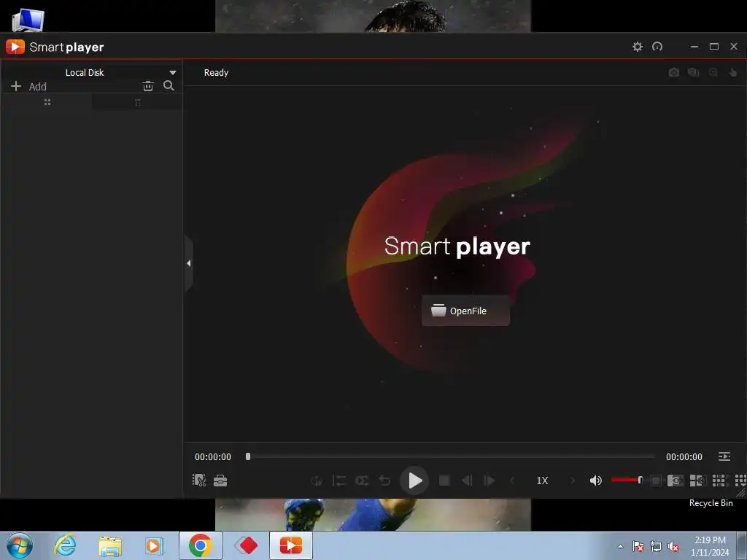Click the playback progress bar handle
This screenshot has height=560, width=747.
(x=248, y=456)
